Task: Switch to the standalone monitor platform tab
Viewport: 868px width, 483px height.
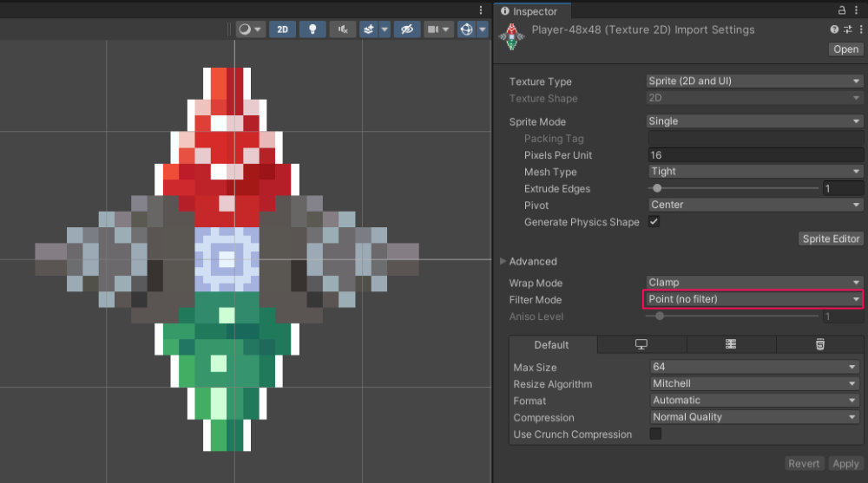Action: click(x=641, y=344)
